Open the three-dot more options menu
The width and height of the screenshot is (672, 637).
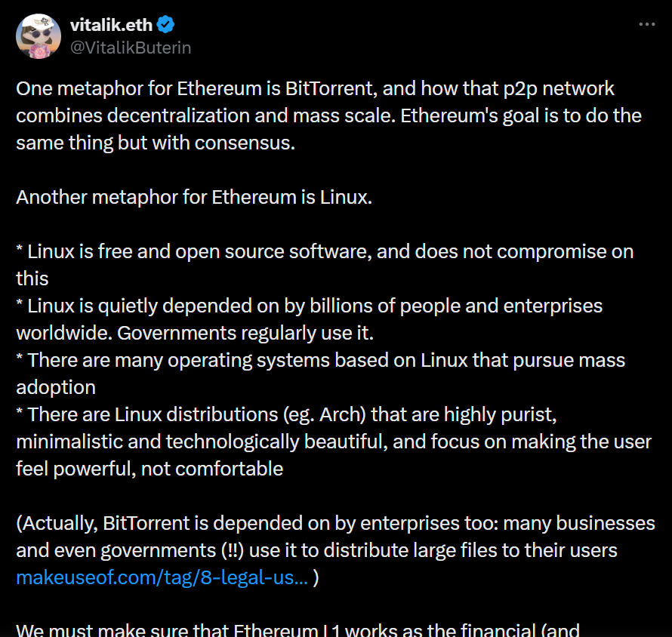click(647, 24)
